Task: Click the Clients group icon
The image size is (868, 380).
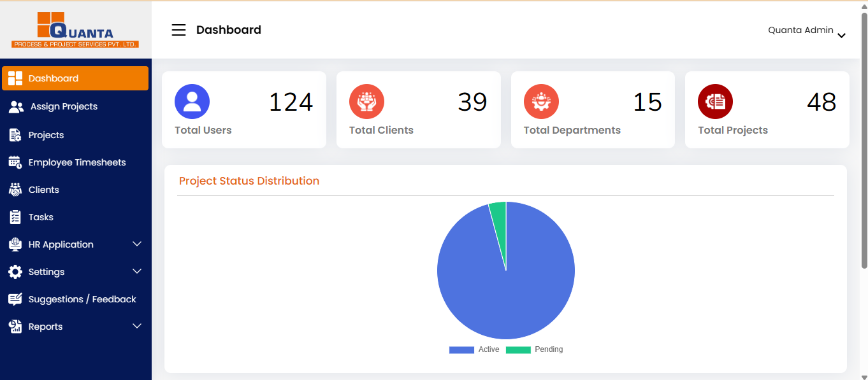Action: click(x=15, y=190)
